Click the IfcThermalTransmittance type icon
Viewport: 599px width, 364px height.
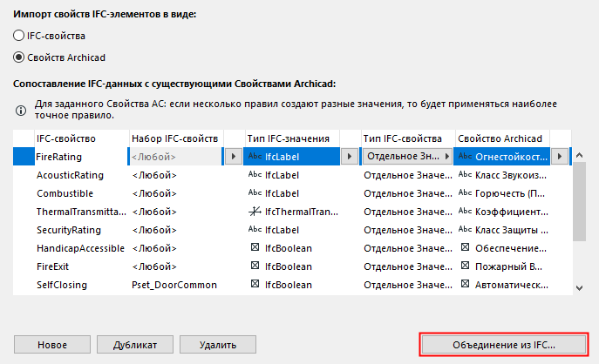255,212
